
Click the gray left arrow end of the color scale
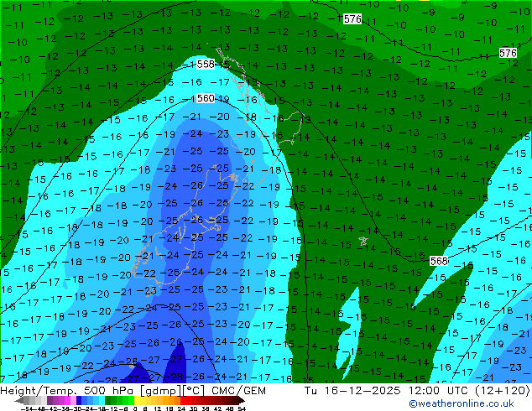point(19,400)
